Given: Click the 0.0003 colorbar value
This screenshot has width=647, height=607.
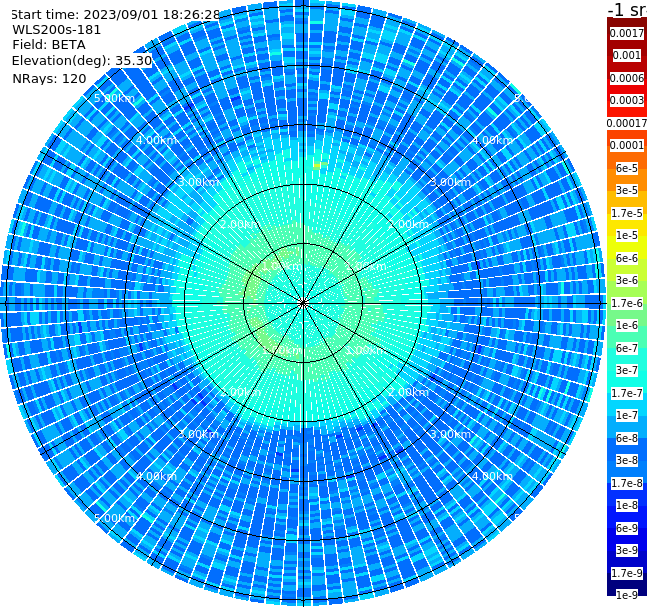Looking at the screenshot, I should 627,100.
